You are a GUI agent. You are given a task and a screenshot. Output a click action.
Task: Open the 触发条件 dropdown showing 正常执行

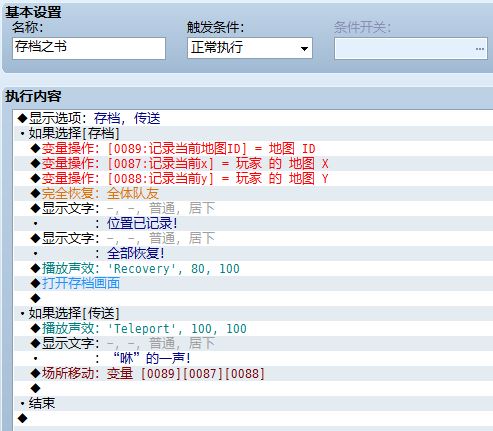[x=250, y=48]
